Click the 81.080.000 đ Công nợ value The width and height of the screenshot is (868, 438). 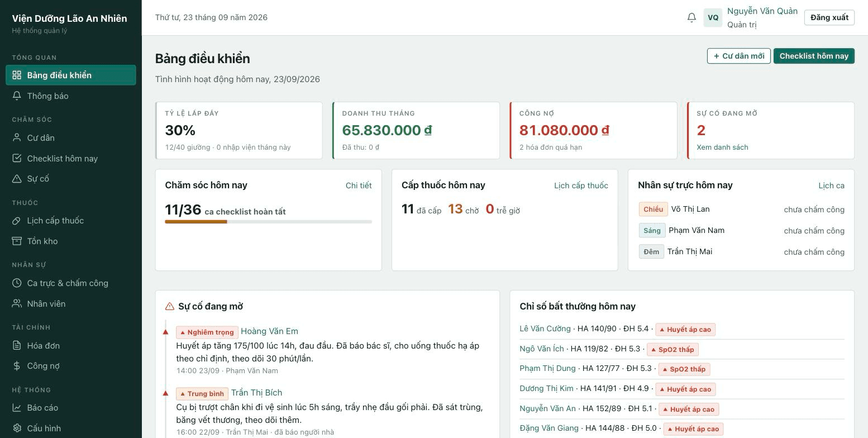[x=564, y=130]
